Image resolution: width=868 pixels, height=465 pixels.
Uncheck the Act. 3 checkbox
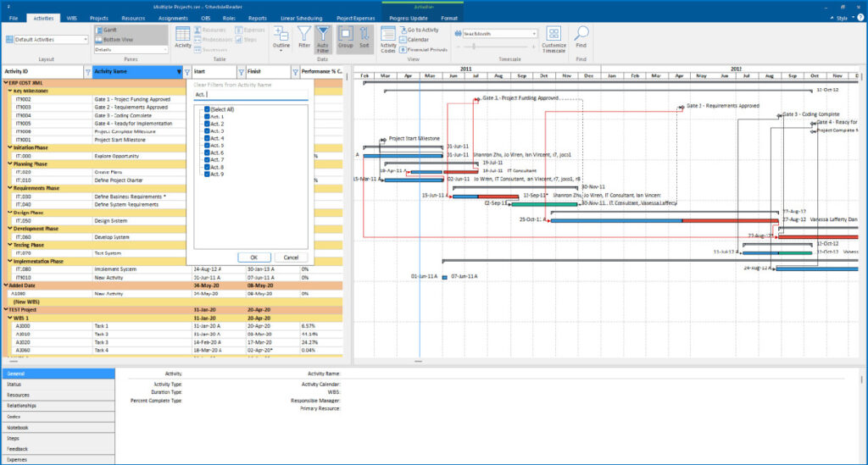207,131
